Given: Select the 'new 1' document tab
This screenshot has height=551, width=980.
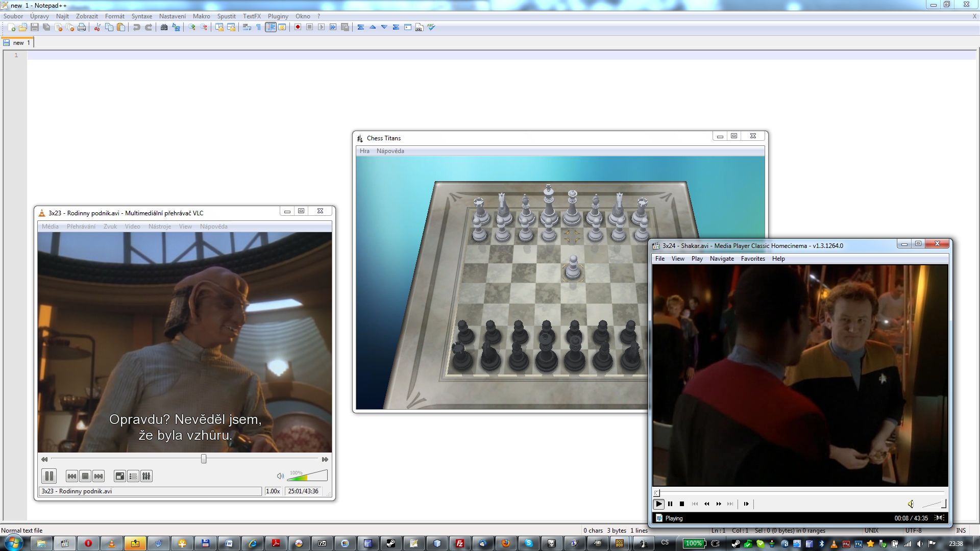Looking at the screenshot, I should [17, 43].
